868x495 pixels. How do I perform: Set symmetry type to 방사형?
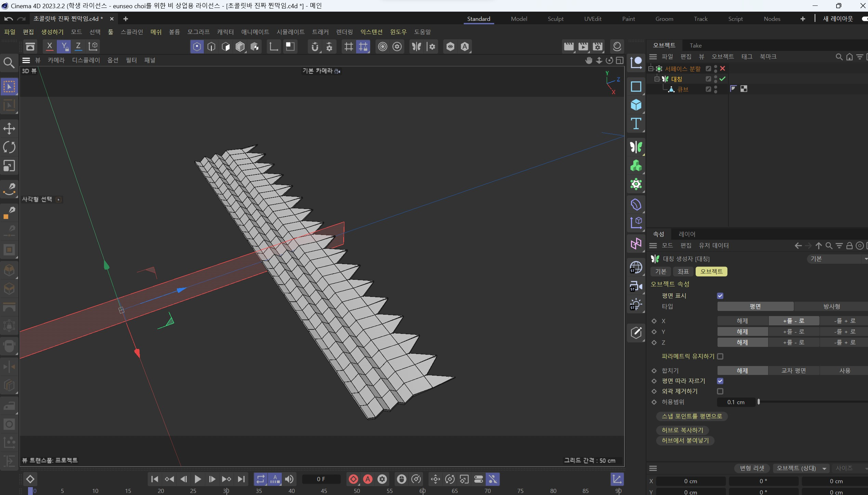point(831,307)
